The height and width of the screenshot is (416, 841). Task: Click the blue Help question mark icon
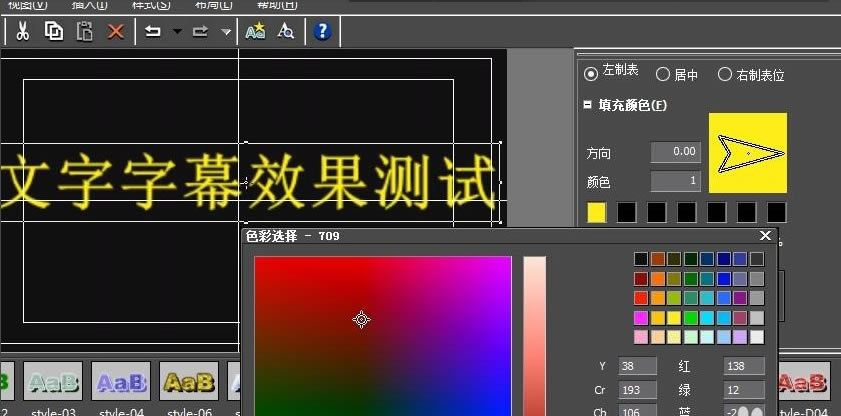[x=321, y=31]
